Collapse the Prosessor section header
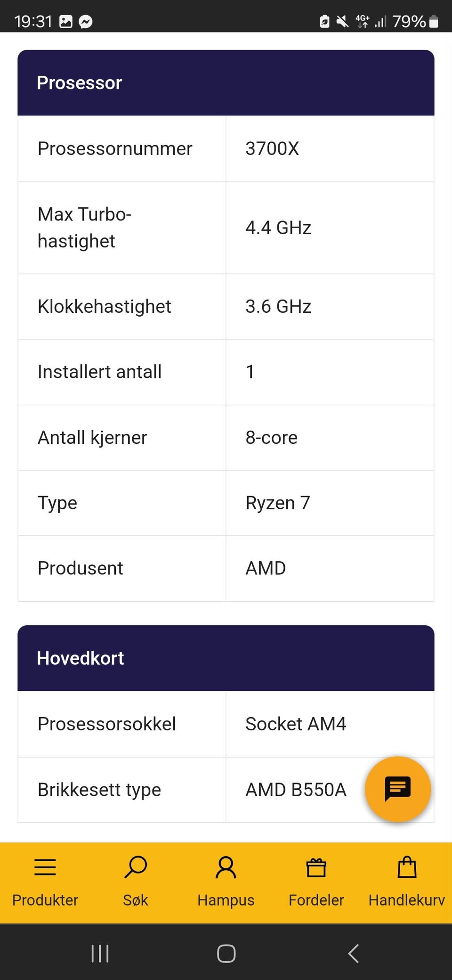 [226, 83]
